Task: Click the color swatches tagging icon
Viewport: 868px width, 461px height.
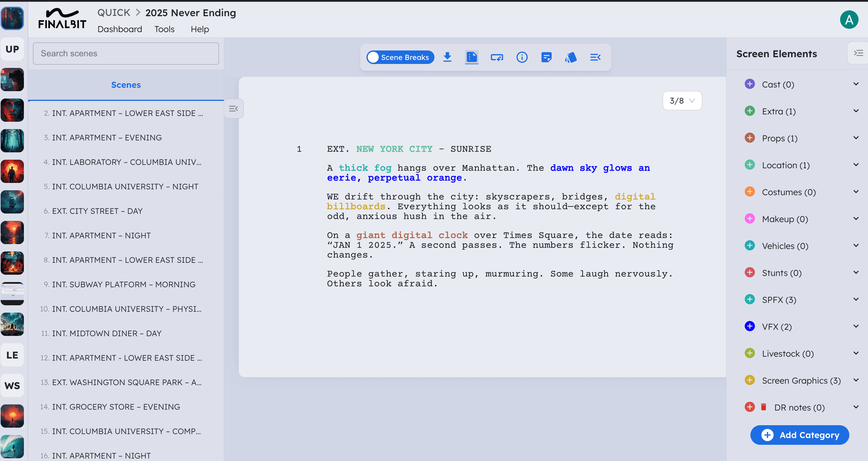Action: click(571, 57)
